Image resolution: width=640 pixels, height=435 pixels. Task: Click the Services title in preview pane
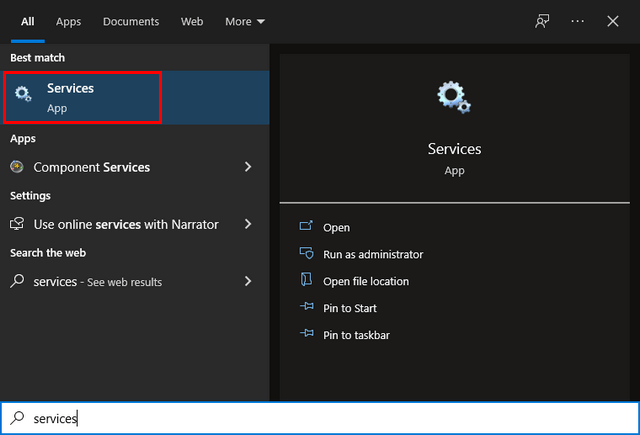coord(454,149)
